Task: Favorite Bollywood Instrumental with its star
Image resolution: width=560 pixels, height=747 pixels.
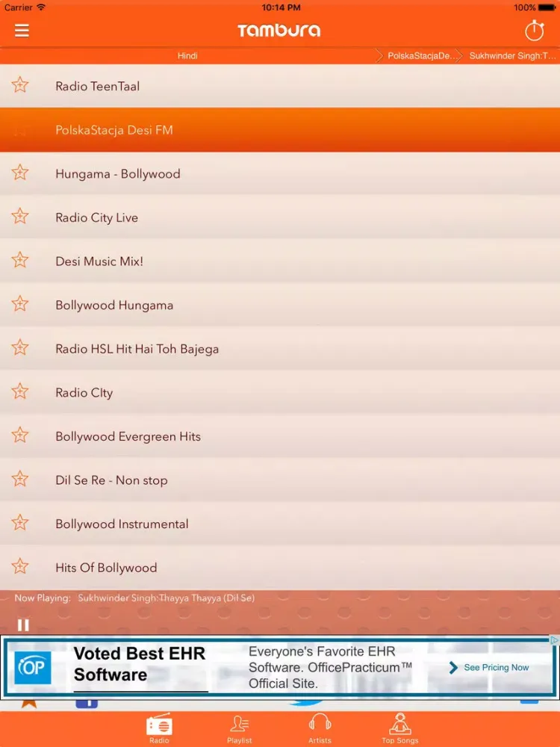Action: click(20, 524)
